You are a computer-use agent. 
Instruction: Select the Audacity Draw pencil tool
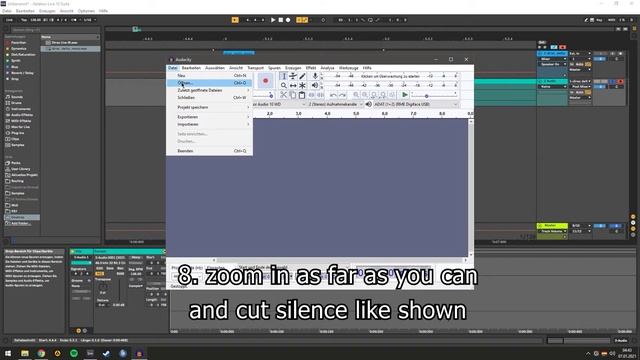pyautogui.click(x=302, y=76)
